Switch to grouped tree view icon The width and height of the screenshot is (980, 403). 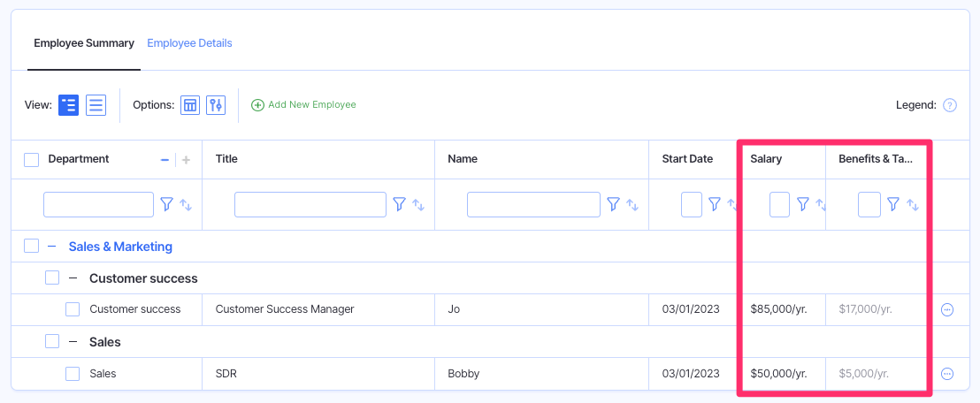(x=68, y=105)
